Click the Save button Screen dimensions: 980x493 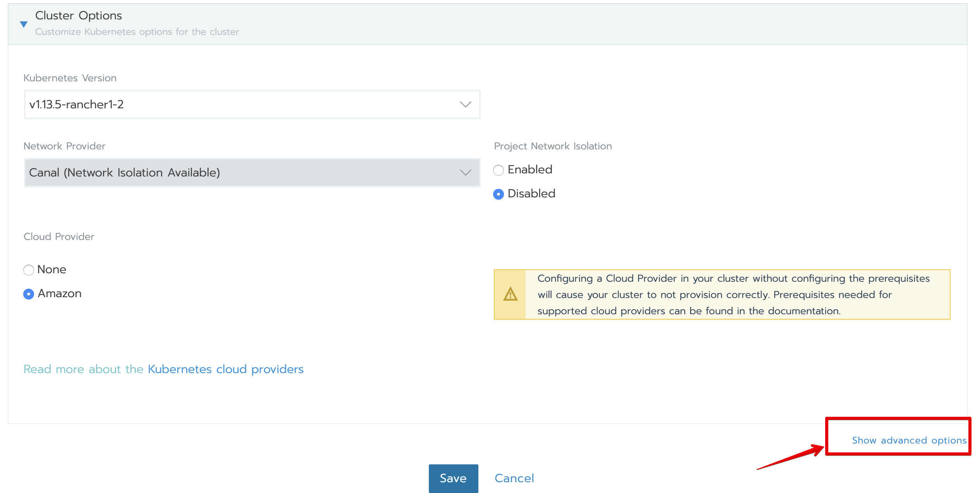[x=453, y=478]
